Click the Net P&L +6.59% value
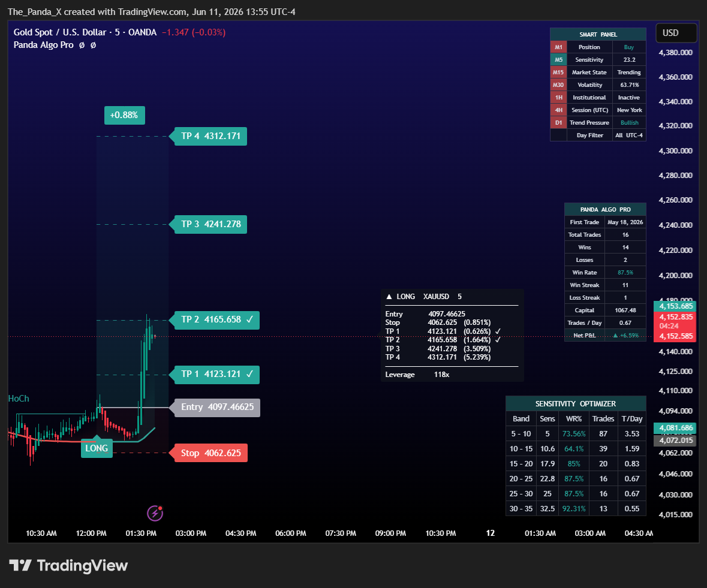Screen dimensions: 707x588 625,336
